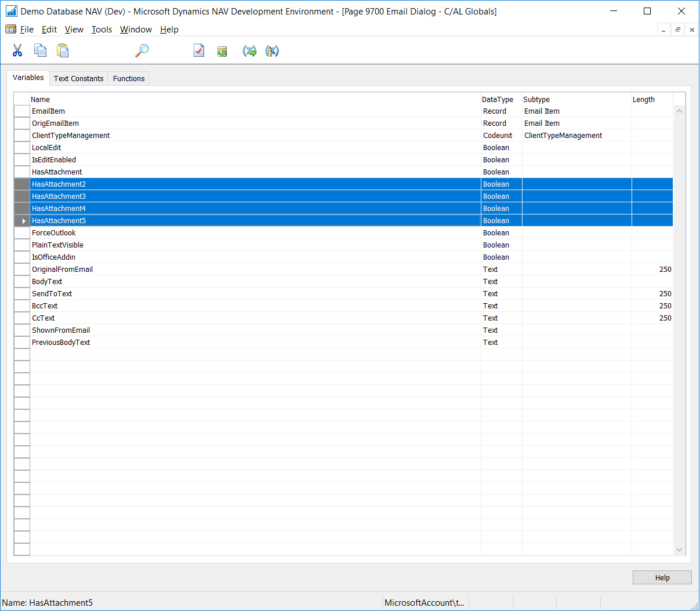Image resolution: width=700 pixels, height=611 pixels.
Task: Switch to the Functions tab
Action: pyautogui.click(x=129, y=79)
